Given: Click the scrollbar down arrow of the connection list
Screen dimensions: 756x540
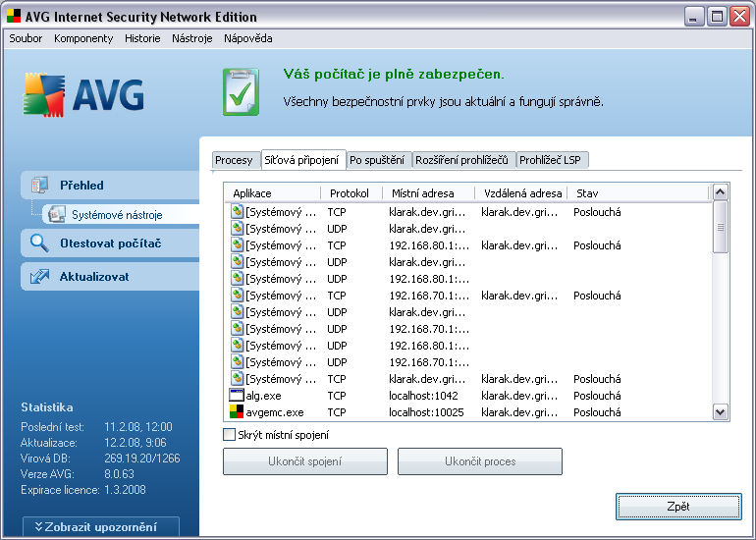Looking at the screenshot, I should pos(721,412).
